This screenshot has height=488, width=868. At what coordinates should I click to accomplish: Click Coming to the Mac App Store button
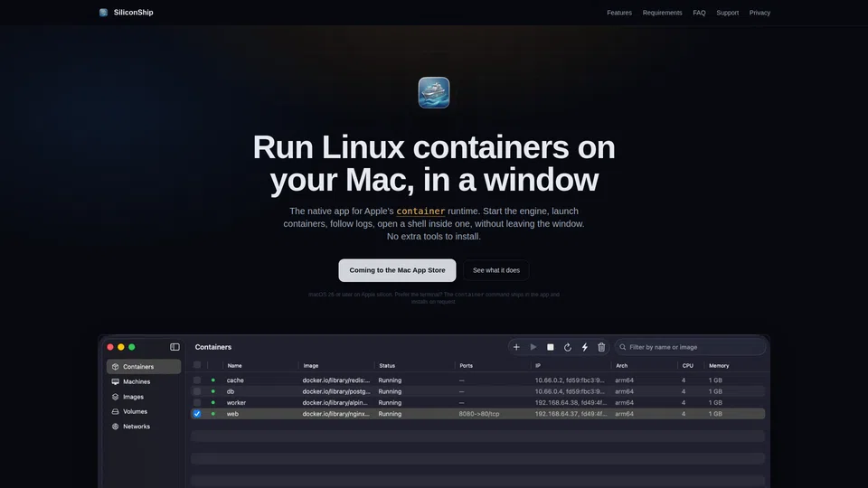coord(397,270)
